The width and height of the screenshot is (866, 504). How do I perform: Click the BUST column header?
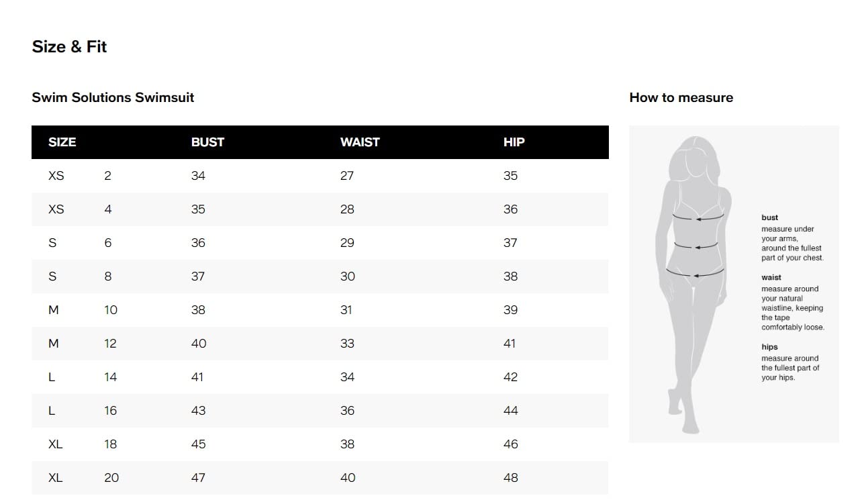[x=207, y=142]
